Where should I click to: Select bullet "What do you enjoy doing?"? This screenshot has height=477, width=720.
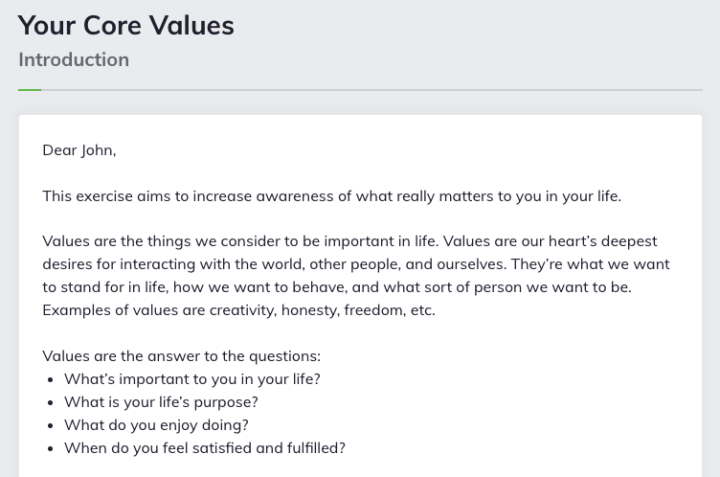click(157, 425)
